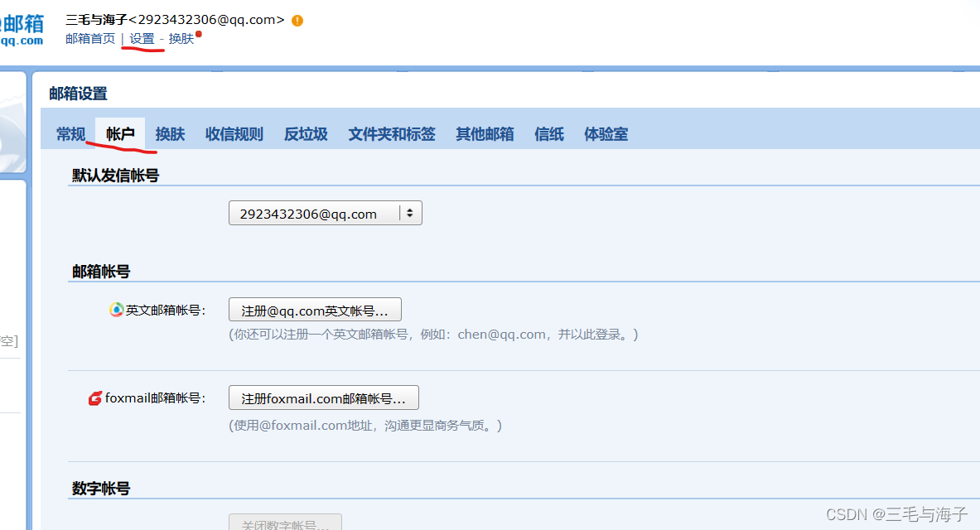Click the 默认发信帐号 section heading

[116, 176]
